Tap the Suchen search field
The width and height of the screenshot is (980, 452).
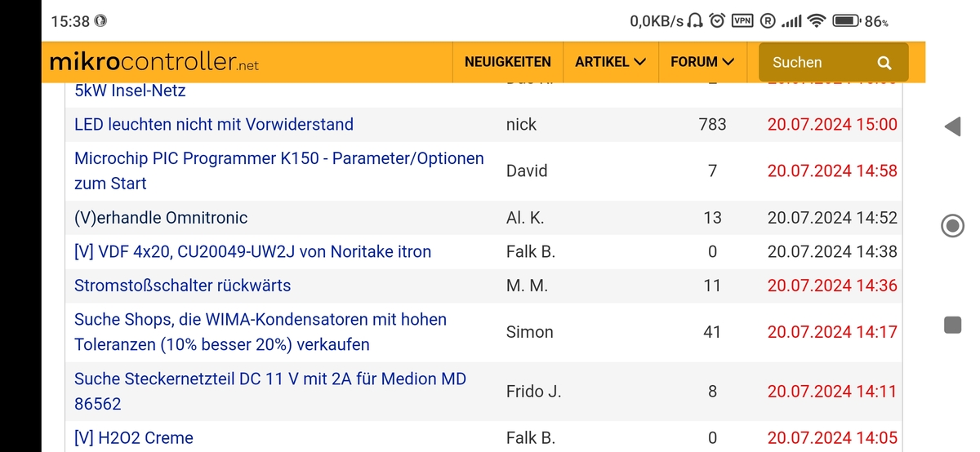click(x=833, y=62)
